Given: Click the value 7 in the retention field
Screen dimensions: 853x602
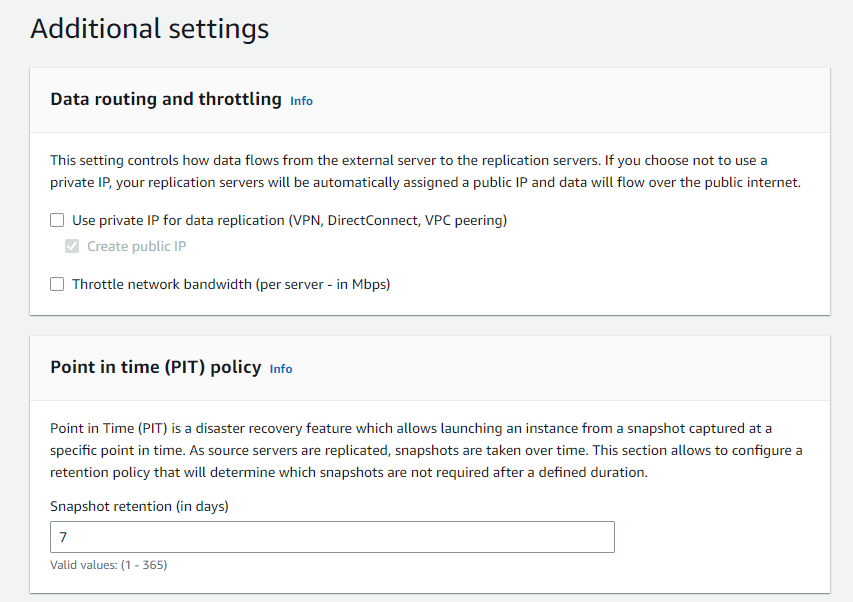Looking at the screenshot, I should tap(63, 537).
